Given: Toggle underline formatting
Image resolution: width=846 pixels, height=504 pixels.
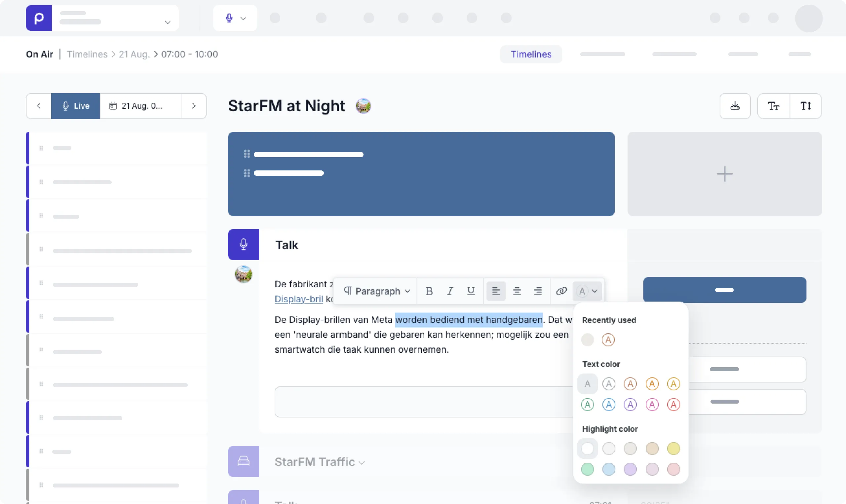Looking at the screenshot, I should point(471,291).
